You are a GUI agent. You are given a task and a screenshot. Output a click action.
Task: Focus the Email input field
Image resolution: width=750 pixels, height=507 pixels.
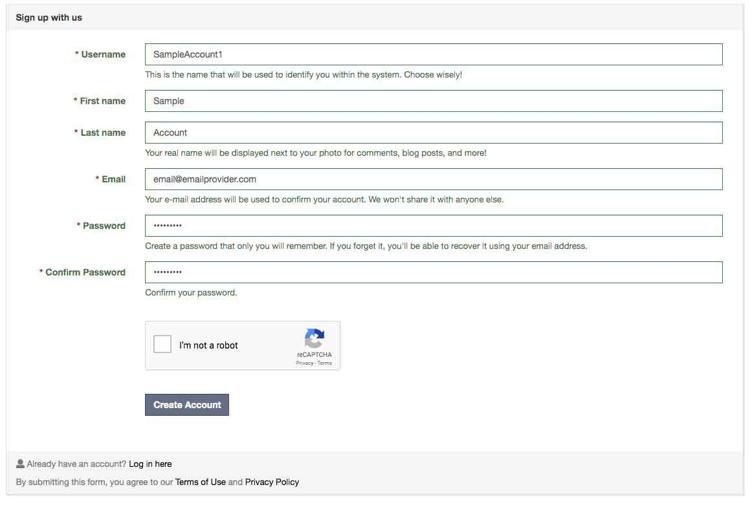(434, 179)
